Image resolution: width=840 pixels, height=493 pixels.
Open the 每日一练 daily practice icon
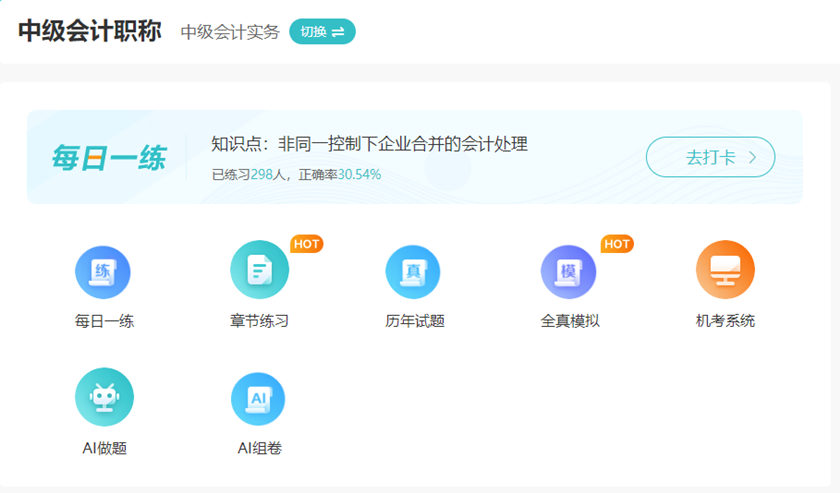click(x=103, y=272)
